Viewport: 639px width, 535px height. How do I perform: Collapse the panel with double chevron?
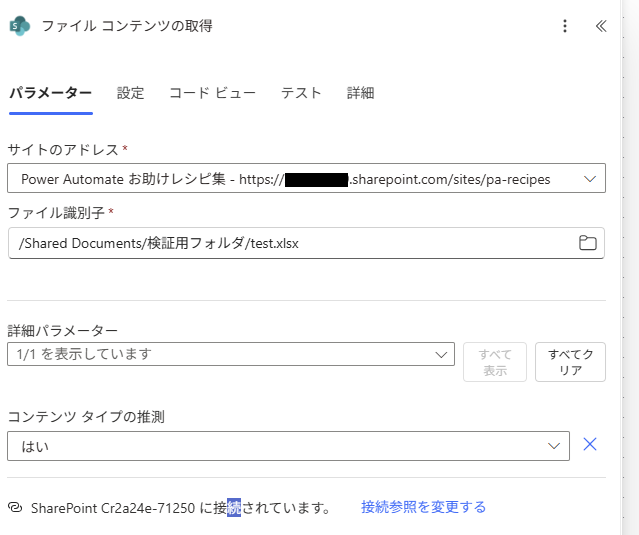point(601,26)
